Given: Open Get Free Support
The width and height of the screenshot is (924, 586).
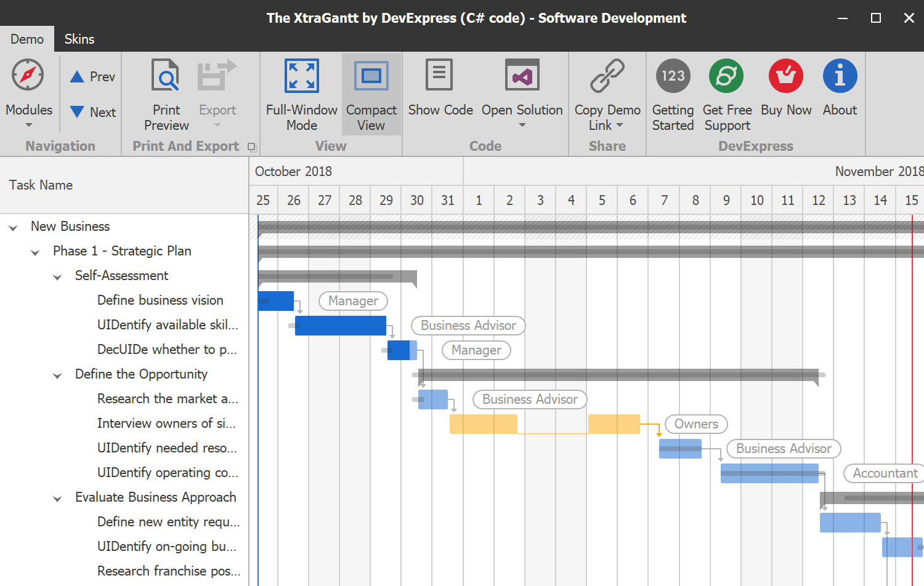Looking at the screenshot, I should (726, 76).
